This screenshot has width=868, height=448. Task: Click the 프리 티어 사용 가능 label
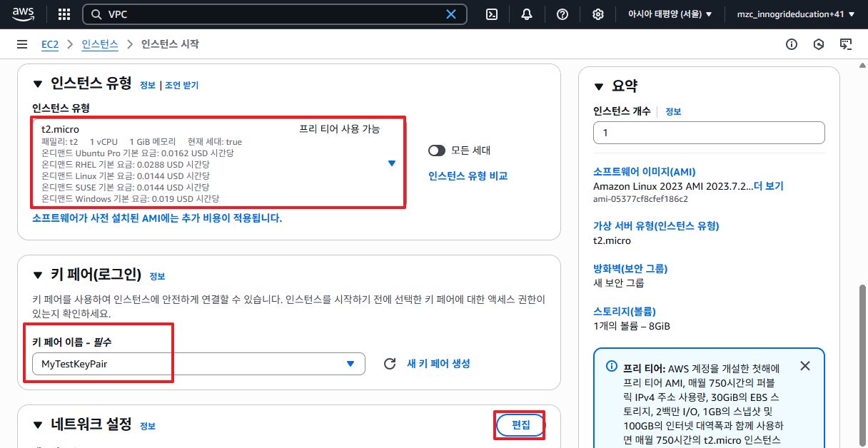[339, 129]
